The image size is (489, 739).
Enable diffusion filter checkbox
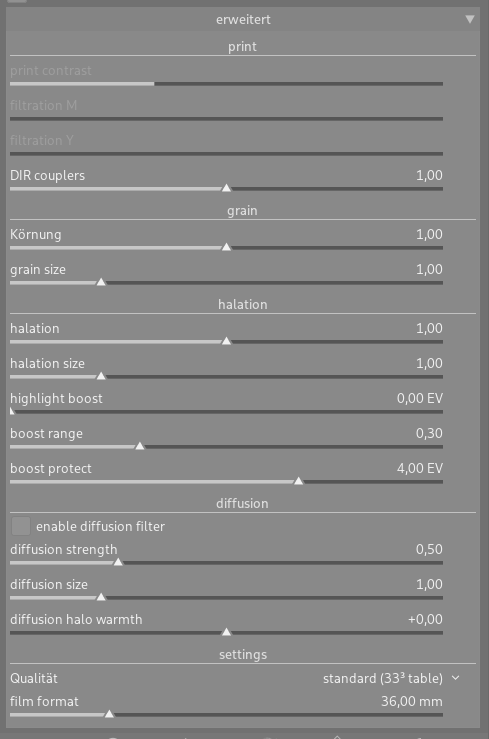(21, 526)
